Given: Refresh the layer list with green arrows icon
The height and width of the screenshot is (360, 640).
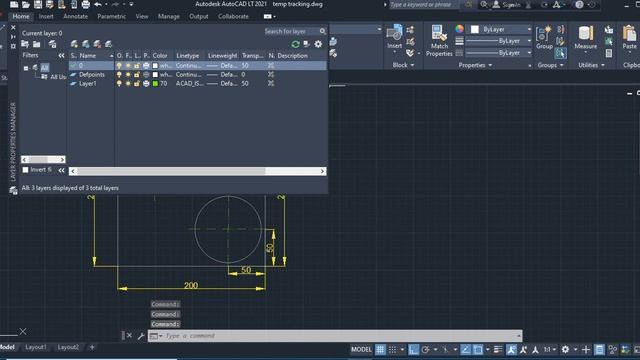Looking at the screenshot, I should pyautogui.click(x=296, y=44).
